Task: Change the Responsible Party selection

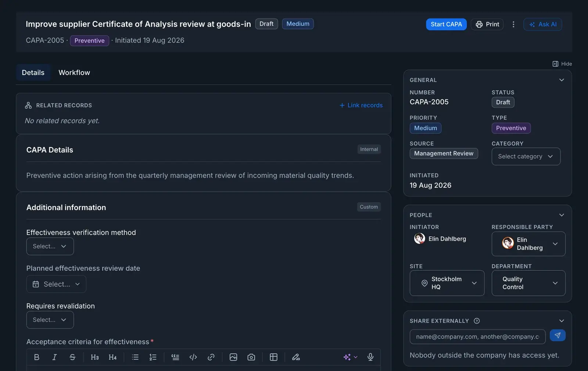Action: (528, 244)
